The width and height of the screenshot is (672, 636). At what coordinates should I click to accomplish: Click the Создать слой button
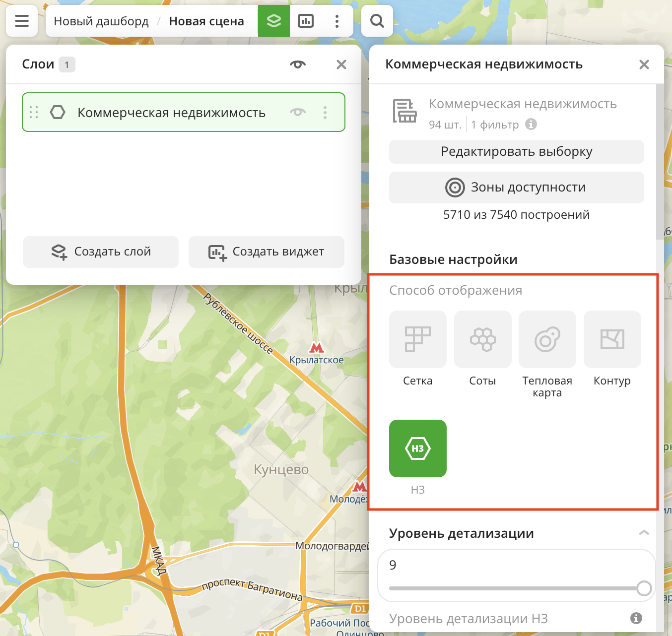click(x=101, y=252)
